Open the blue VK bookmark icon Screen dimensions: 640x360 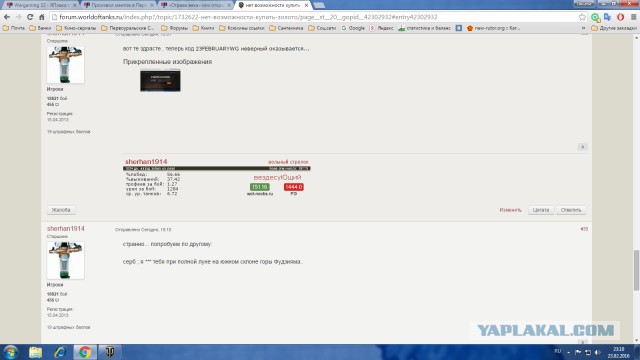tap(459, 28)
